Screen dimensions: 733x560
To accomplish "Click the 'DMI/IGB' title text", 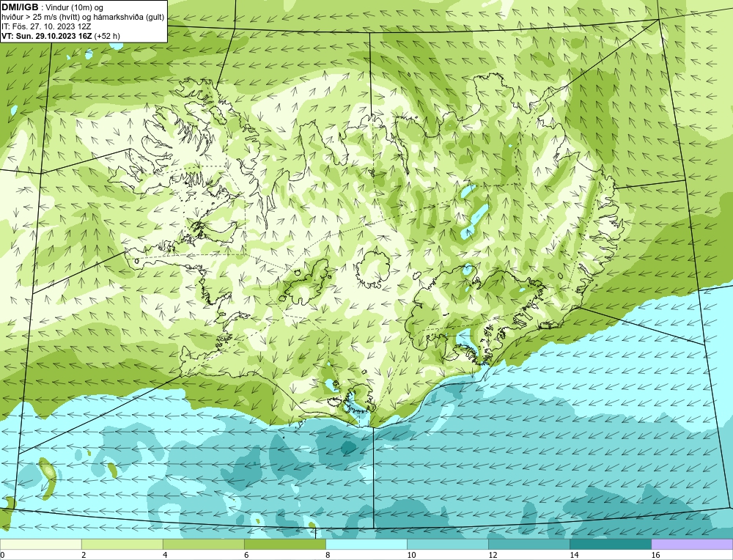I will [20, 7].
